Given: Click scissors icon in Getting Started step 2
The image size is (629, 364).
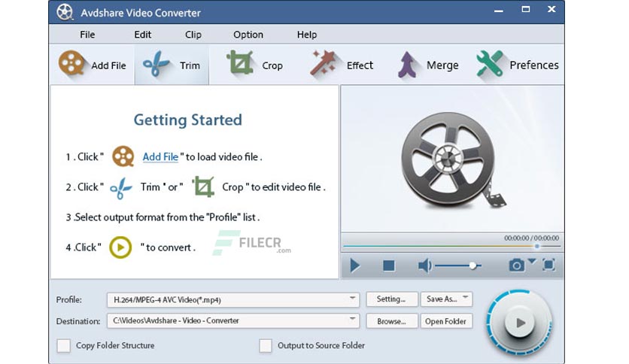Looking at the screenshot, I should point(120,187).
